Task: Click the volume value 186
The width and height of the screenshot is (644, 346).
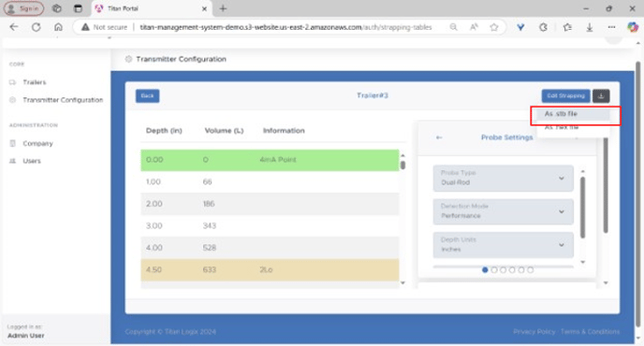Action: click(209, 204)
